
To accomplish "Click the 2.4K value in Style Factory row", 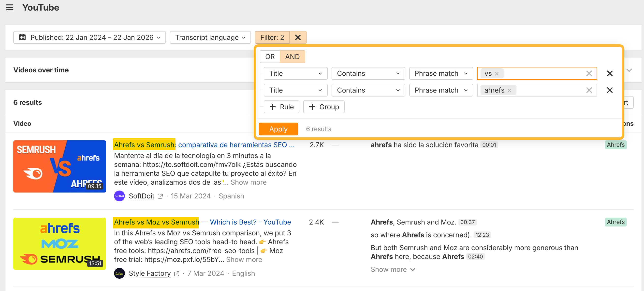I will pos(316,222).
